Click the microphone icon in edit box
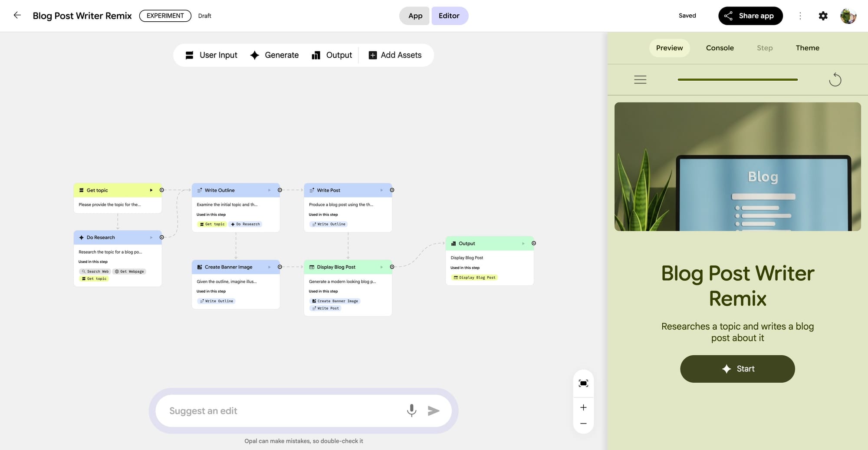The height and width of the screenshot is (450, 868). point(411,410)
